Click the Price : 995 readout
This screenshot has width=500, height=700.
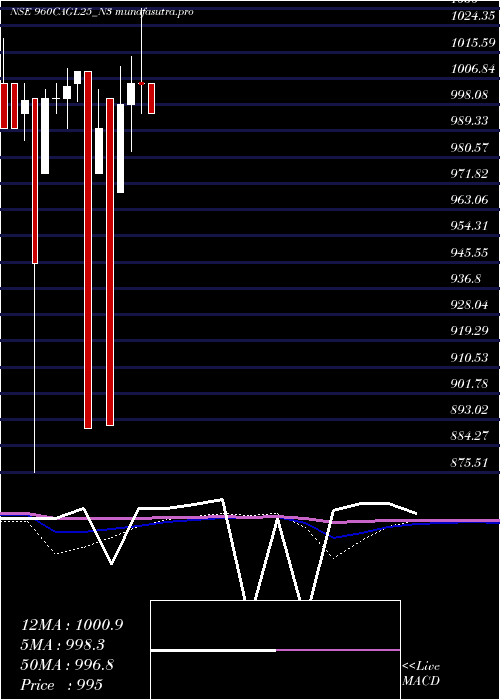[62, 685]
